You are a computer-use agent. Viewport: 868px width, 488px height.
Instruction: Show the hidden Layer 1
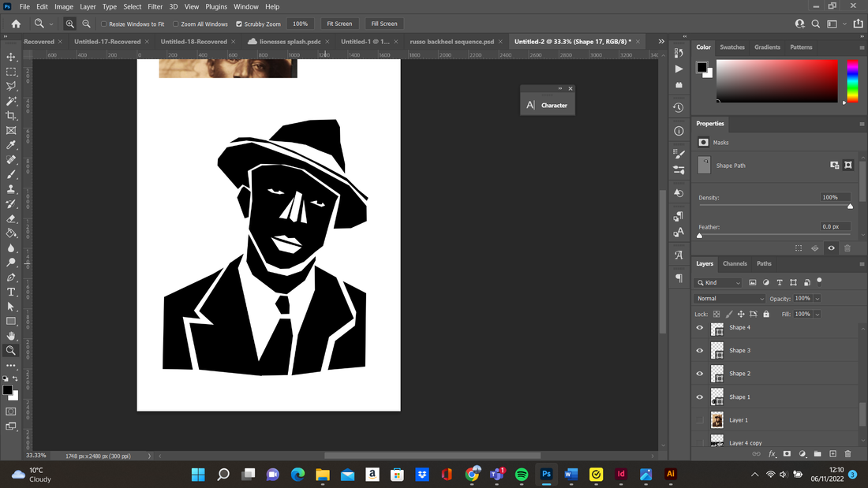700,420
